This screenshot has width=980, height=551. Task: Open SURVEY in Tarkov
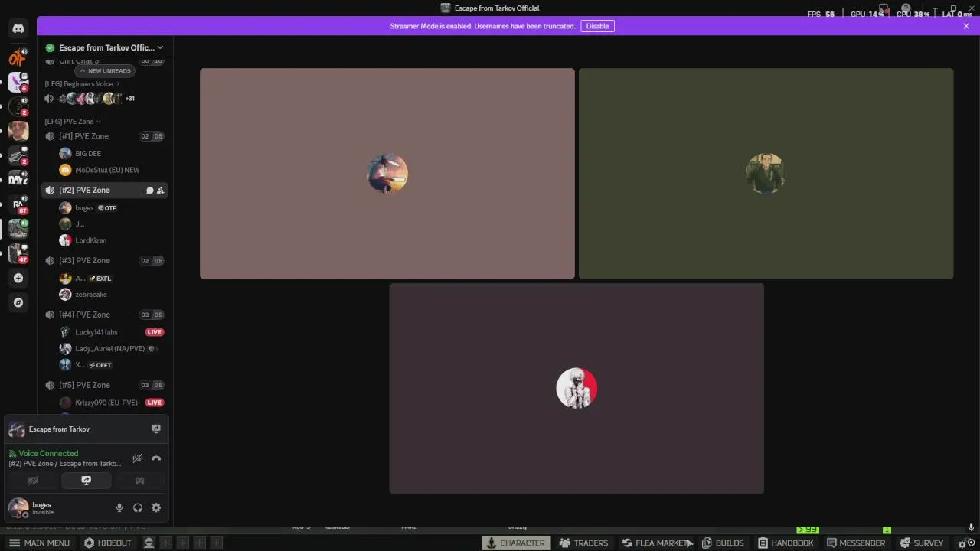point(922,543)
